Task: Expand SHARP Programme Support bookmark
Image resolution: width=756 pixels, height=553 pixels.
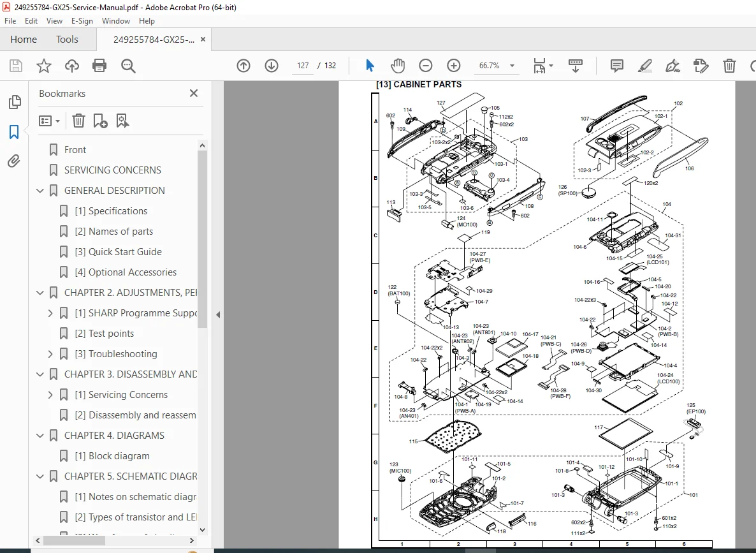Action: click(x=50, y=313)
